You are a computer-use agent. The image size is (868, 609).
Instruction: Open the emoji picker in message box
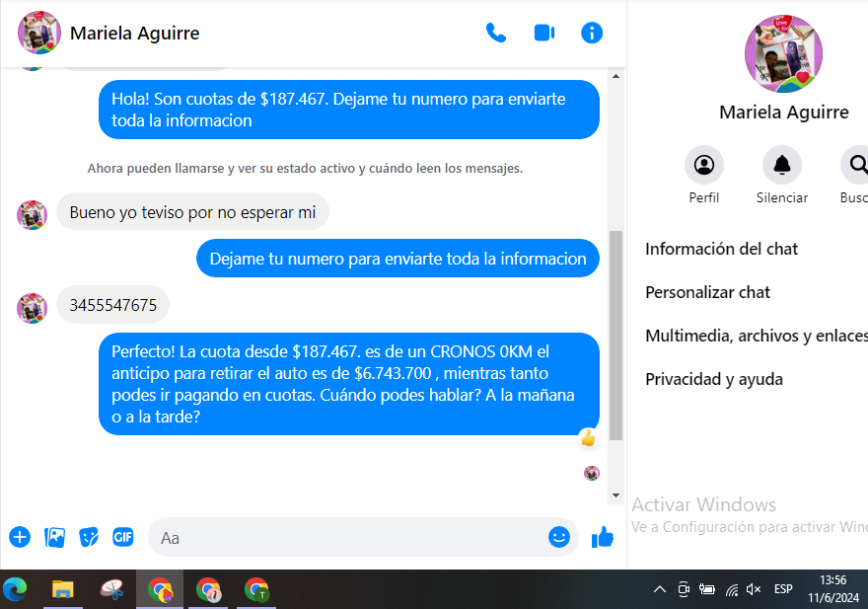pyautogui.click(x=559, y=537)
